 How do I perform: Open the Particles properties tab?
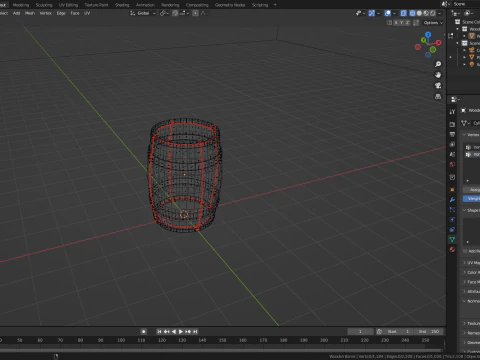click(452, 210)
